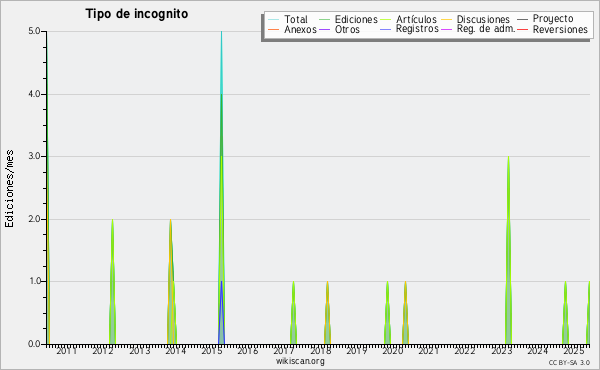Click the blue Registros legend line swatch
The height and width of the screenshot is (370, 600).
[x=385, y=29]
